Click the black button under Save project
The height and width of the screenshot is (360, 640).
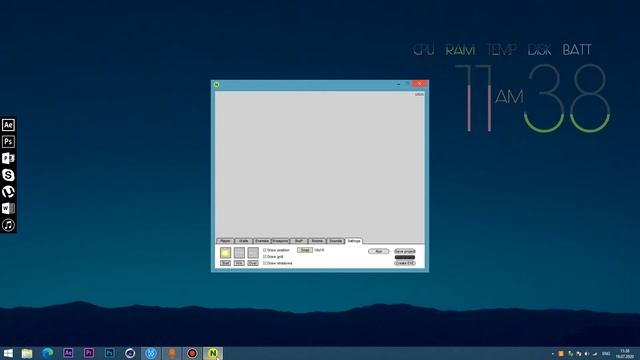pos(404,257)
